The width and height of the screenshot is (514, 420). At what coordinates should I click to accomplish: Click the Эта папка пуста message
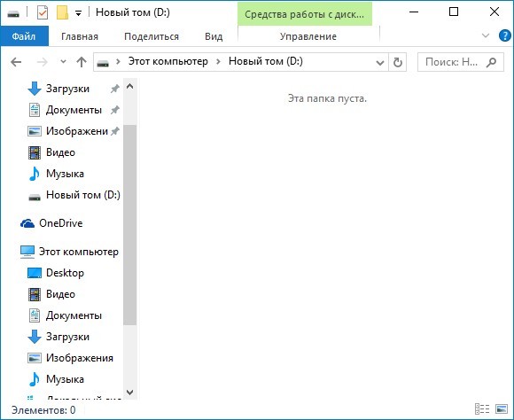tap(327, 98)
